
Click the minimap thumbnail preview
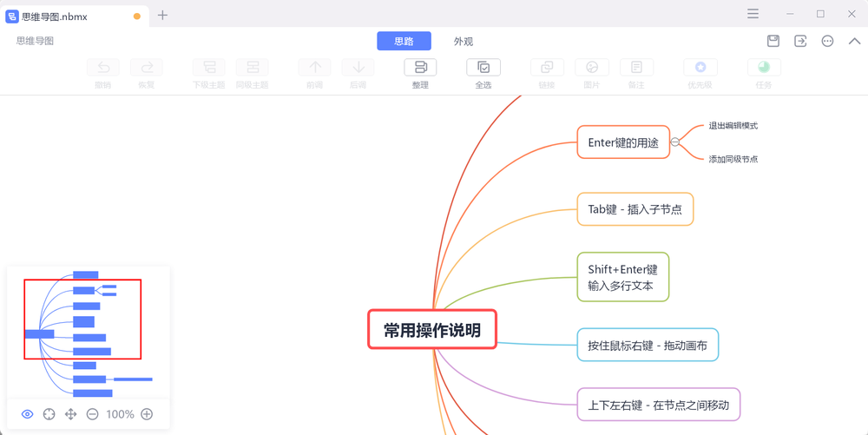tap(88, 334)
